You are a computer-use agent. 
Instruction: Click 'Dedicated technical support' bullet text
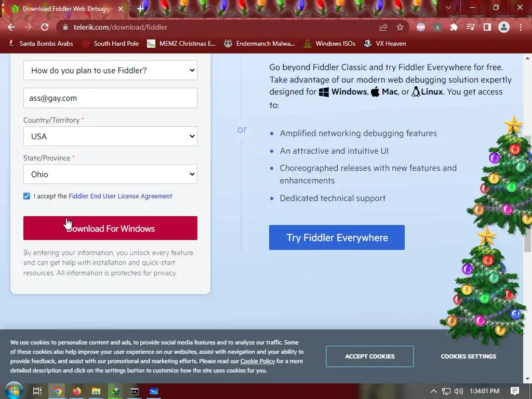[332, 198]
